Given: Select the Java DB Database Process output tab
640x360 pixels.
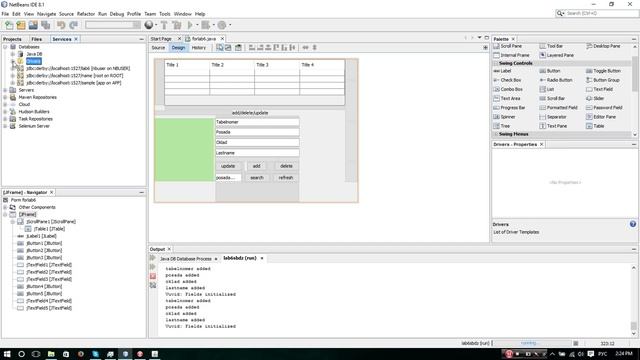Looking at the screenshot, I should point(186,259).
